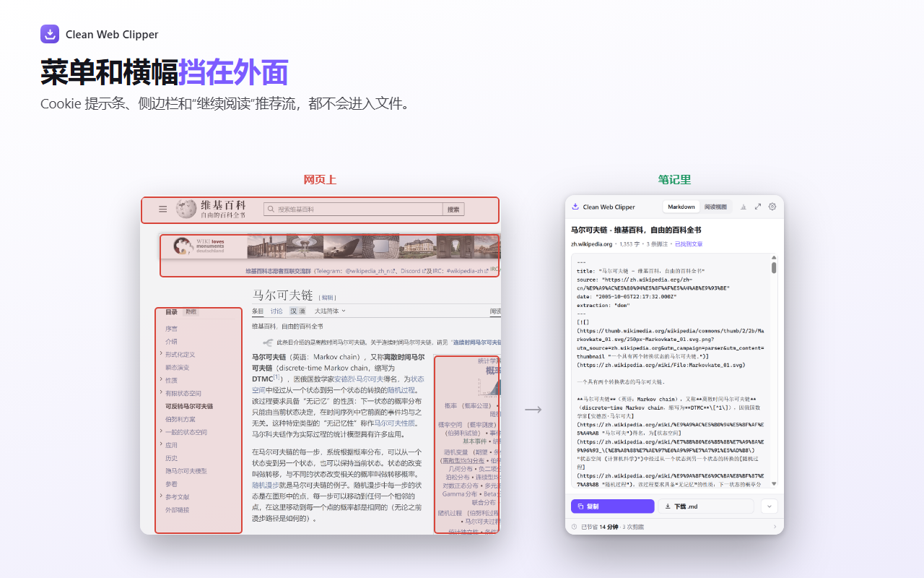924x578 pixels.
Task: Click the 马尔可夫链 article heading
Action: click(x=282, y=295)
